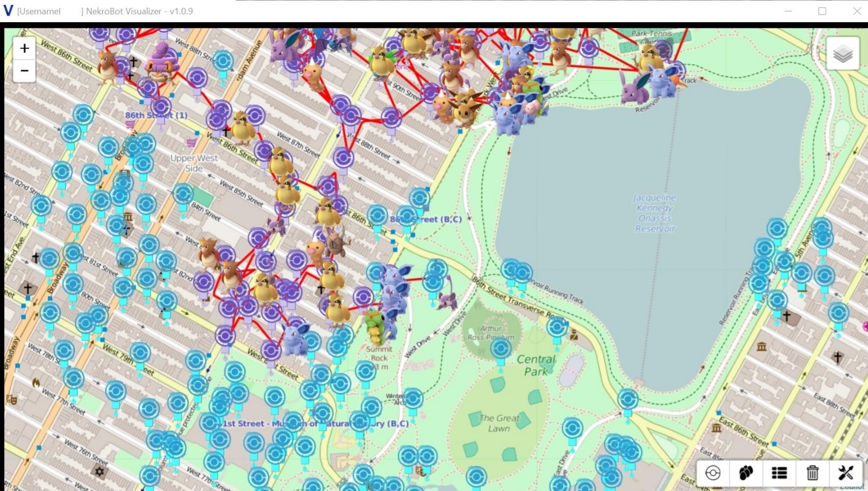Viewport: 868px width, 491px height.
Task: Click the trash can clear icon
Action: tap(812, 473)
